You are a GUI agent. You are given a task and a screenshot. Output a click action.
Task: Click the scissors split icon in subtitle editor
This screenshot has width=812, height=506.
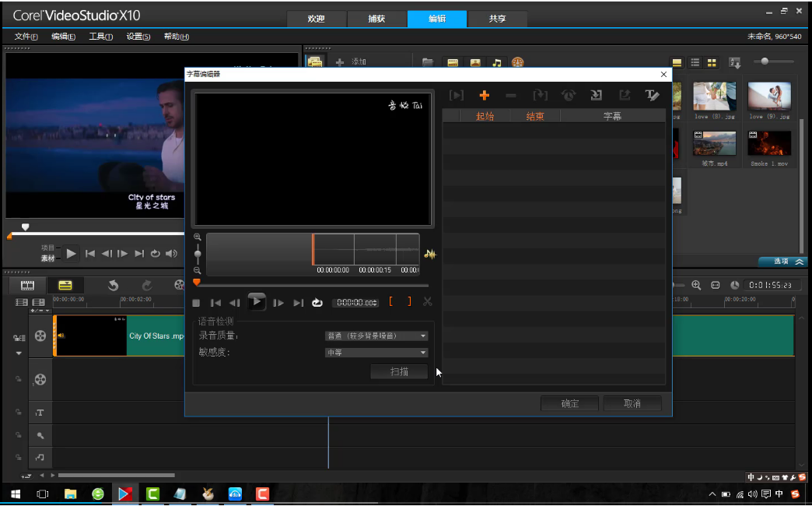click(427, 302)
